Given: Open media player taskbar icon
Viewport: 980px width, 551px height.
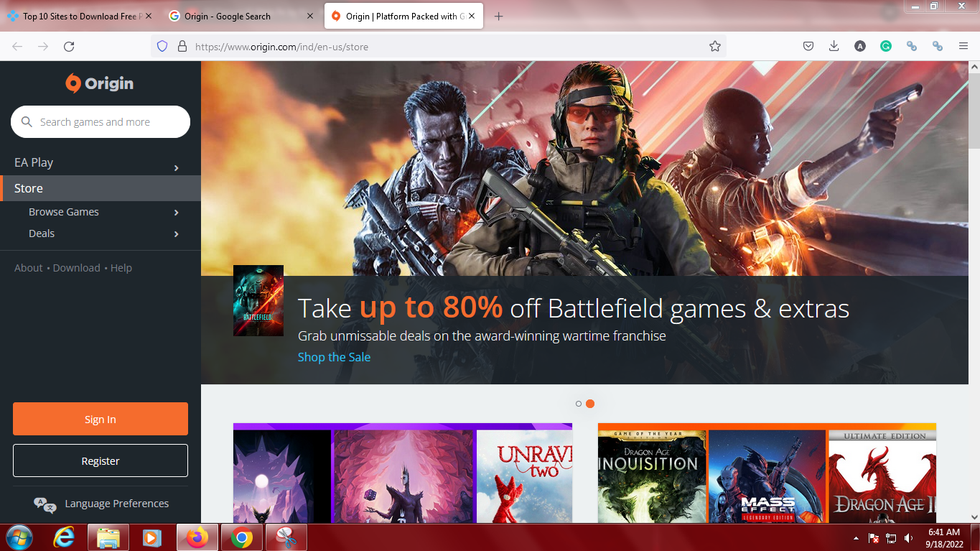Looking at the screenshot, I should tap(151, 537).
